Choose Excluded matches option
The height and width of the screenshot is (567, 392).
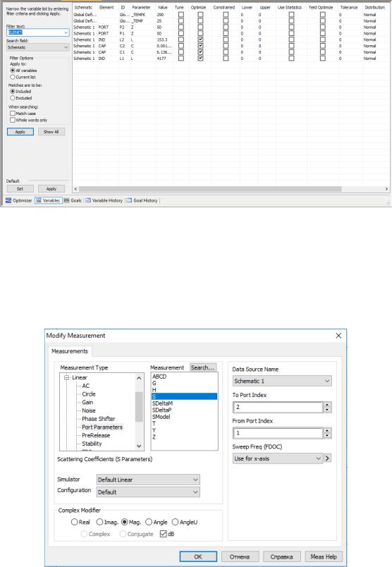pyautogui.click(x=13, y=98)
